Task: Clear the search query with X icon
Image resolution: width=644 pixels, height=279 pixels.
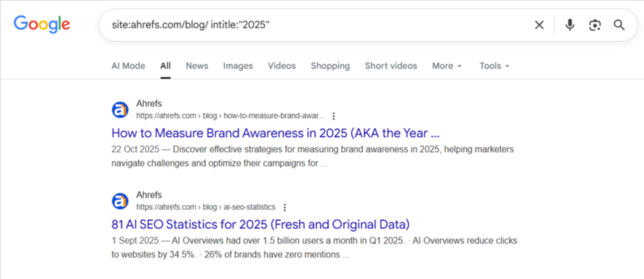Action: pos(539,25)
